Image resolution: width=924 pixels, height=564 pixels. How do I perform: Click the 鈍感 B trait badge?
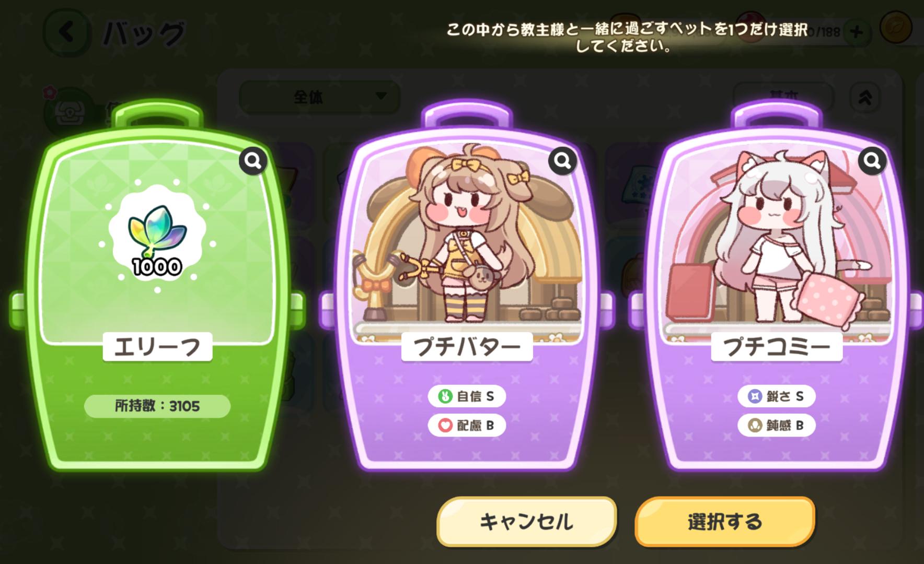776,426
